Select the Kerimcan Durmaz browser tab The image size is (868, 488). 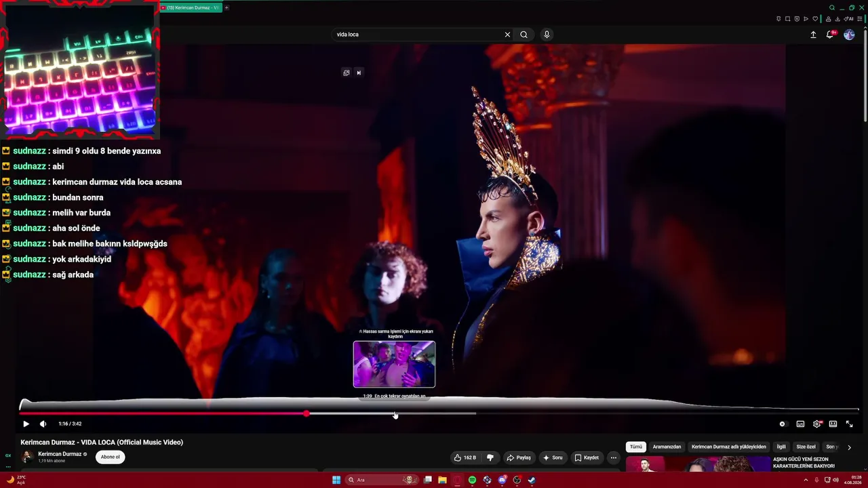click(x=191, y=7)
